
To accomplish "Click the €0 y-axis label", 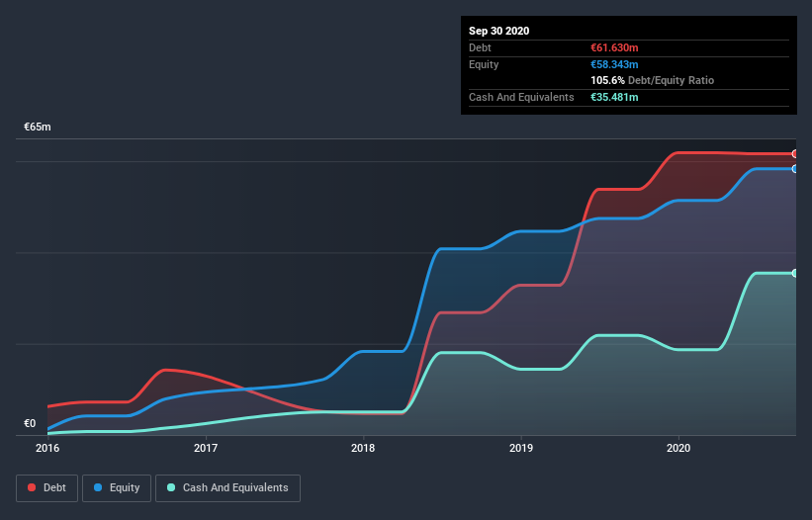I will click(x=30, y=423).
